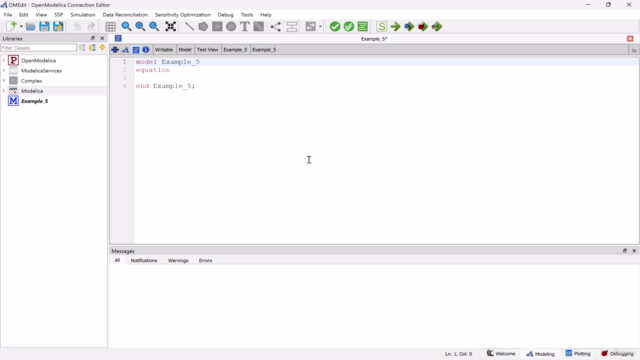Open the Sensitivity Optimization menu
This screenshot has width=640, height=360.
coord(183,15)
